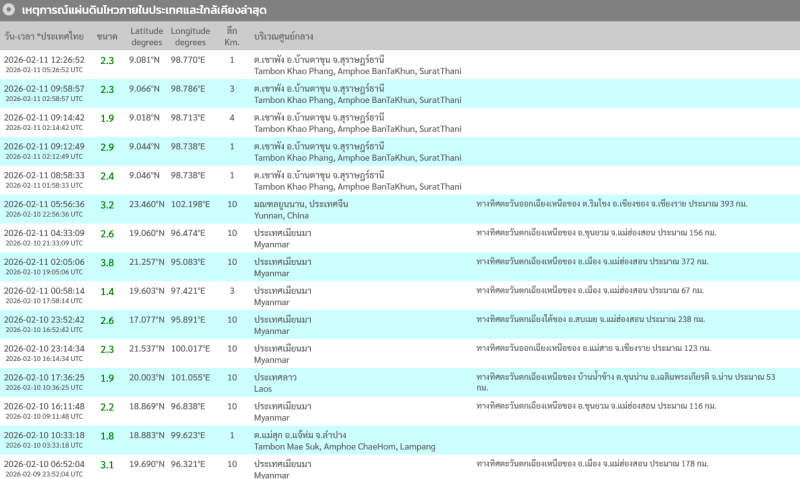Click the Latitude degrees column header
The height and width of the screenshot is (479, 800).
tap(146, 37)
